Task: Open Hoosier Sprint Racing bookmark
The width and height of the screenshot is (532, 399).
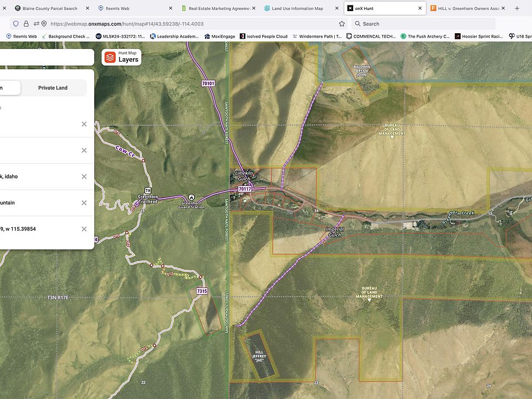Action: coord(479,37)
